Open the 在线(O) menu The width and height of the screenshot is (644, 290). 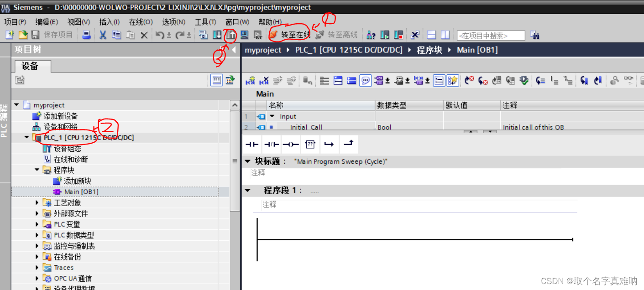[x=141, y=22]
